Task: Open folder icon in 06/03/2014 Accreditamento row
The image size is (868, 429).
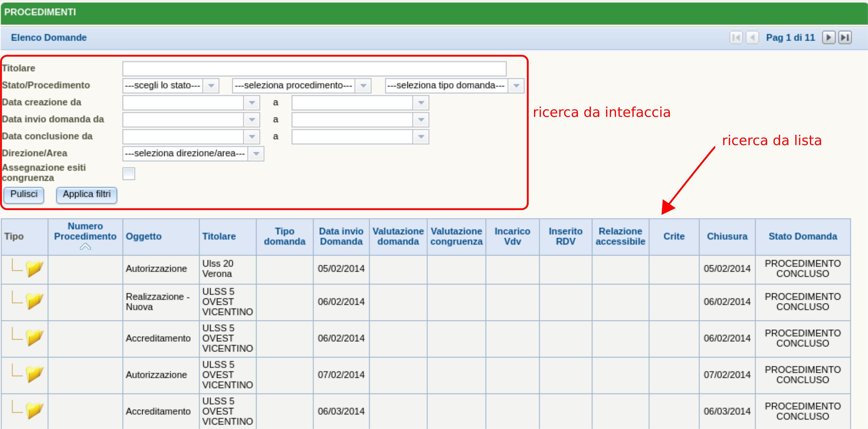Action: (34, 411)
